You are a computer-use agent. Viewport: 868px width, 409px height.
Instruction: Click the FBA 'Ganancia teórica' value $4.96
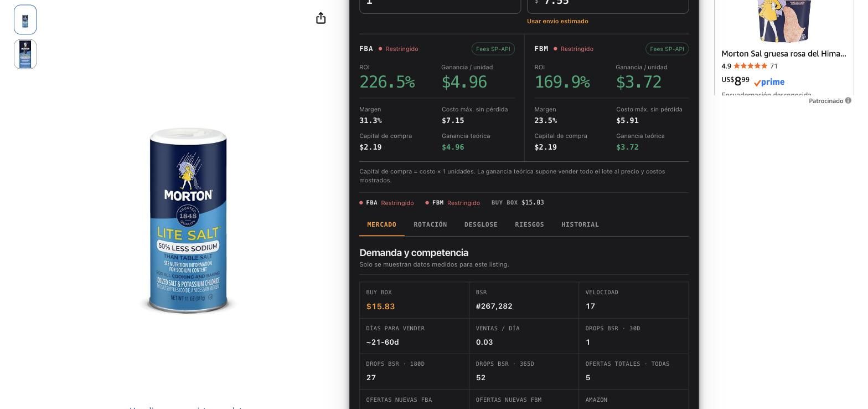[x=453, y=147]
